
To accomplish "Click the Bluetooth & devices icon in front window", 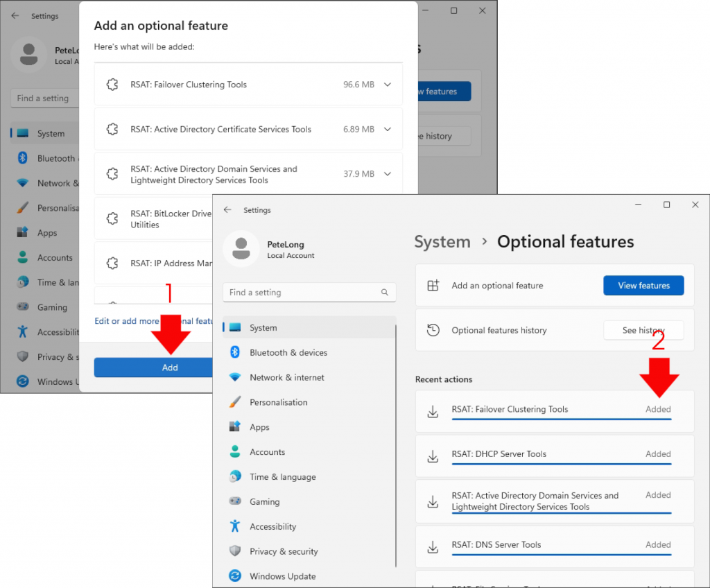I will coord(235,352).
